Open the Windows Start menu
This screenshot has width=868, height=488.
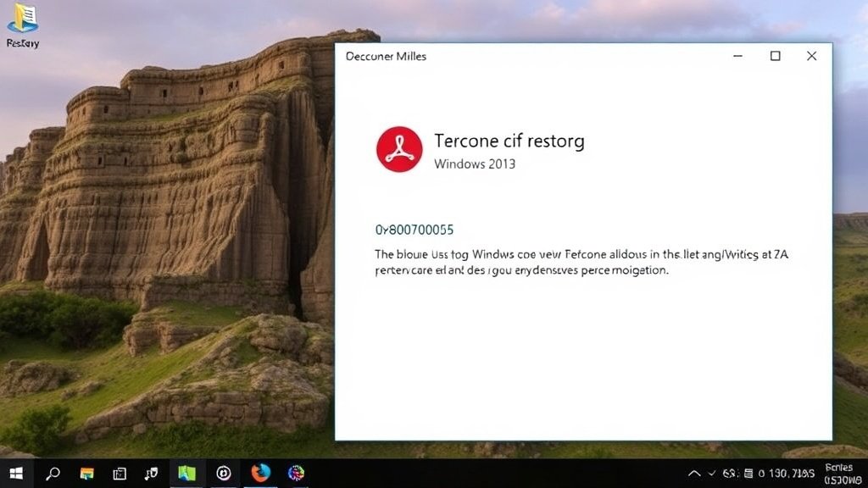(16, 474)
